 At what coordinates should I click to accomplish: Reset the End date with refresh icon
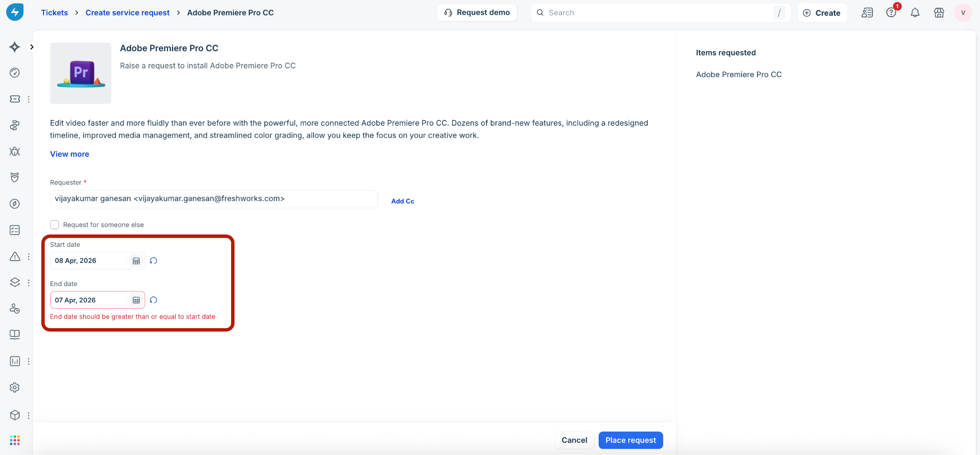click(154, 300)
